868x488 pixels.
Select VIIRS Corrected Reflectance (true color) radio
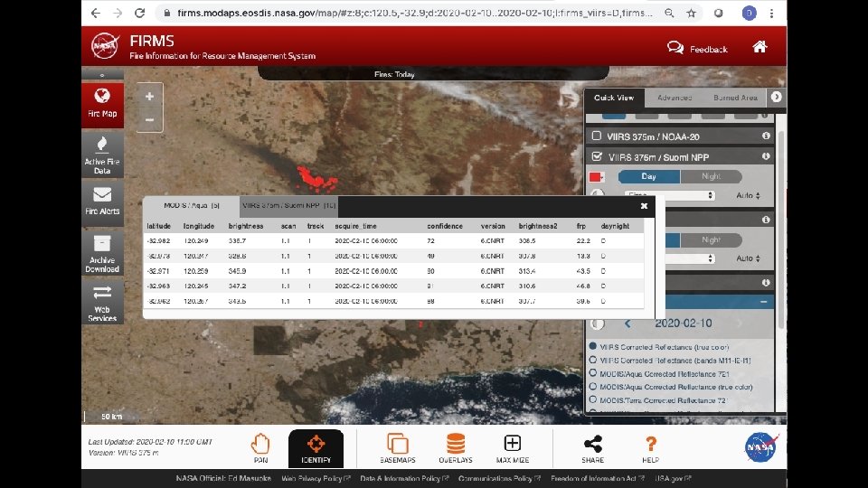click(593, 346)
